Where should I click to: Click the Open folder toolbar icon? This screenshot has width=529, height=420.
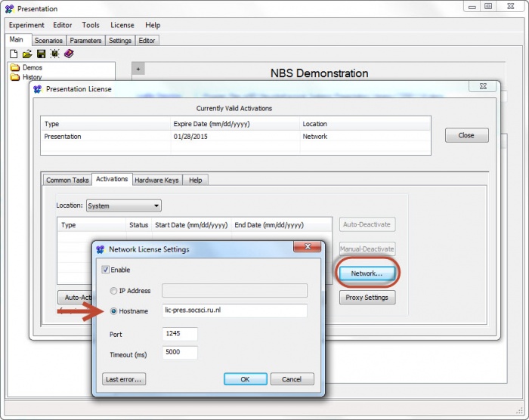pyautogui.click(x=27, y=54)
